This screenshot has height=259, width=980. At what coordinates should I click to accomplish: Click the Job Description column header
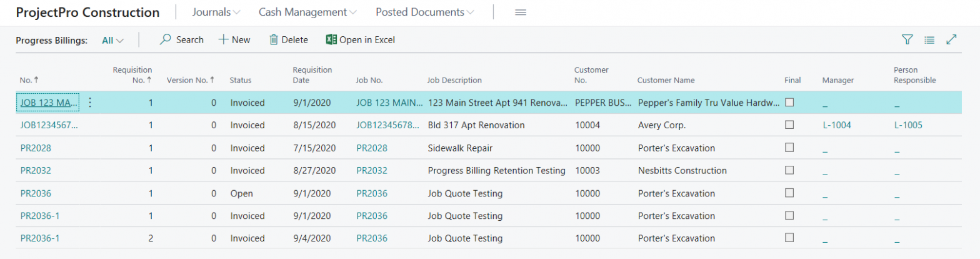point(454,80)
